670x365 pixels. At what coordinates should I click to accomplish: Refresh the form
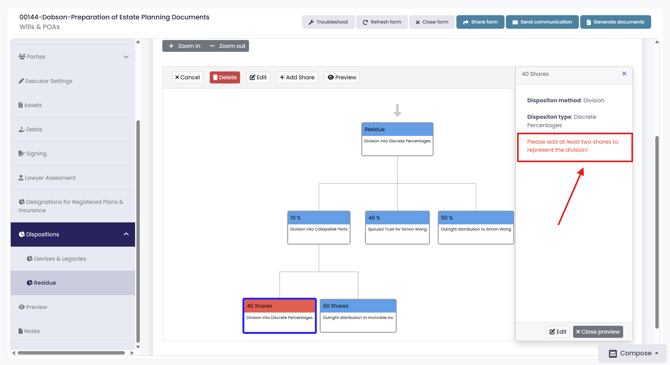coord(382,22)
